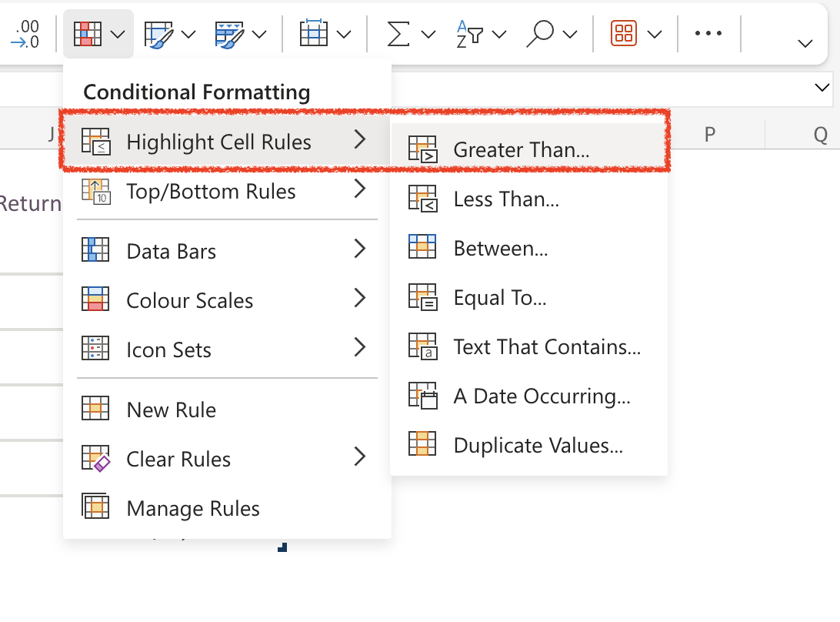Click New Rule in the menu

pyautogui.click(x=171, y=410)
